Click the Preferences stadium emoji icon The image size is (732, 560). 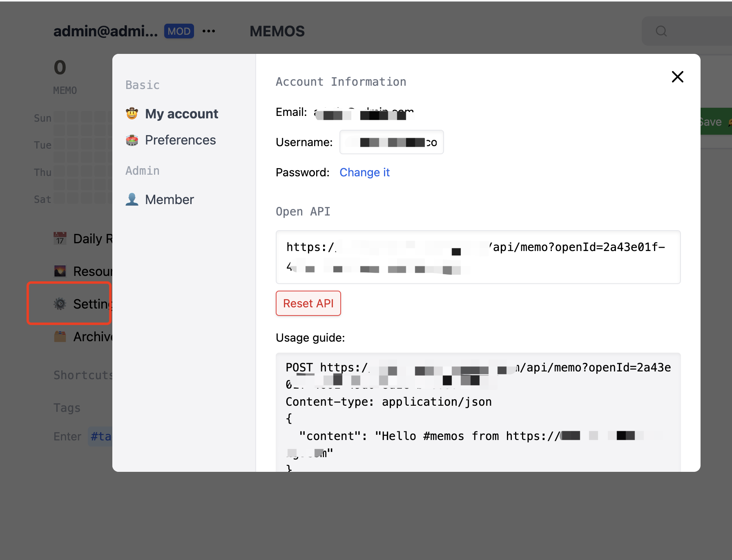(132, 140)
